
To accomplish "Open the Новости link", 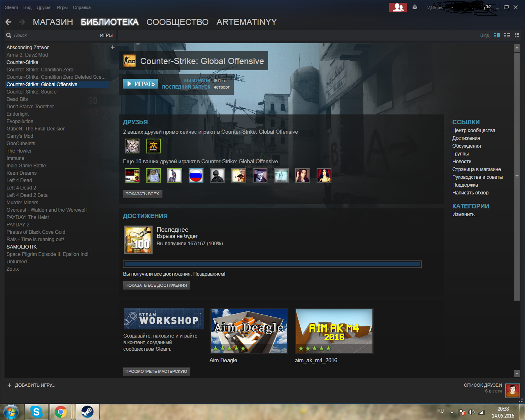I will [x=462, y=162].
